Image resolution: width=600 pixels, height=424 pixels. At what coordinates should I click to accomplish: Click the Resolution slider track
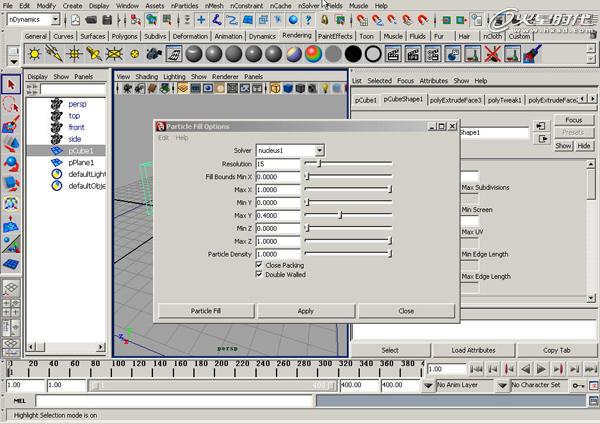(348, 163)
